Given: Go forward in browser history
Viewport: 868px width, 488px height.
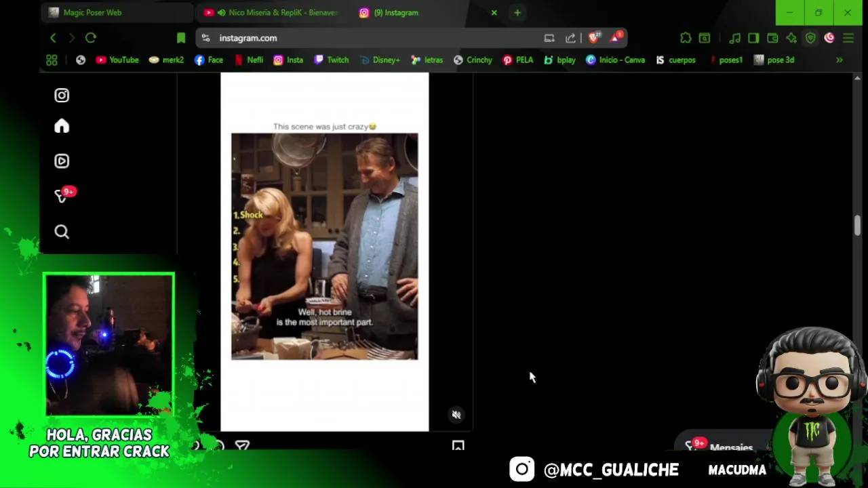Looking at the screenshot, I should click(71, 38).
